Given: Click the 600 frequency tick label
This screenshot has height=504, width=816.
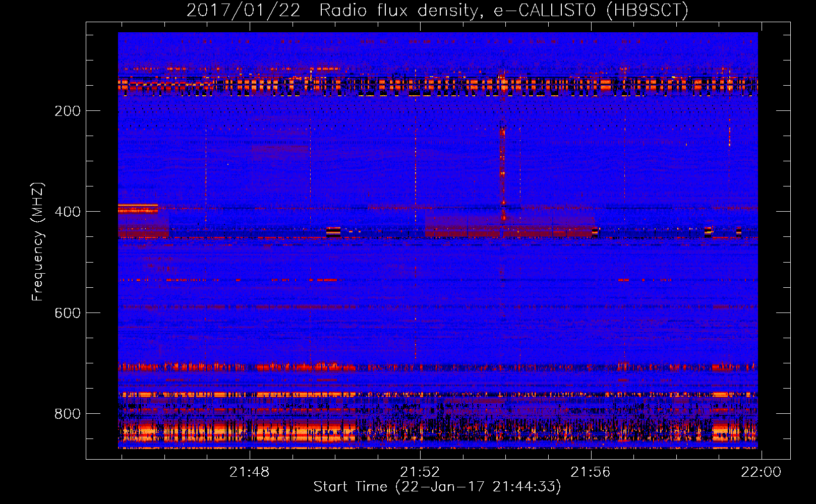Looking at the screenshot, I should pyautogui.click(x=68, y=313).
